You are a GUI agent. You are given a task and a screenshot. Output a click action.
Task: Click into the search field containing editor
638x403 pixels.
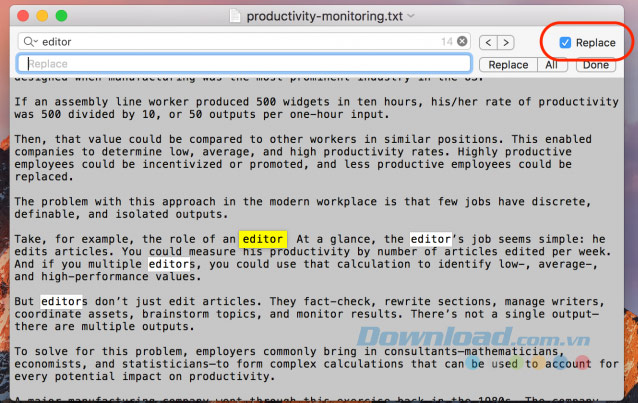click(244, 42)
